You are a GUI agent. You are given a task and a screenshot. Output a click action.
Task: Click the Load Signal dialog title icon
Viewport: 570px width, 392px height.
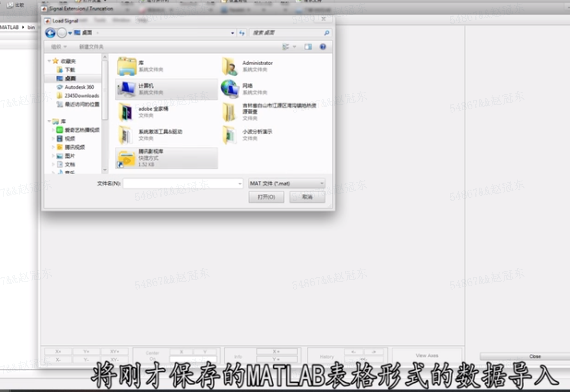(48, 20)
